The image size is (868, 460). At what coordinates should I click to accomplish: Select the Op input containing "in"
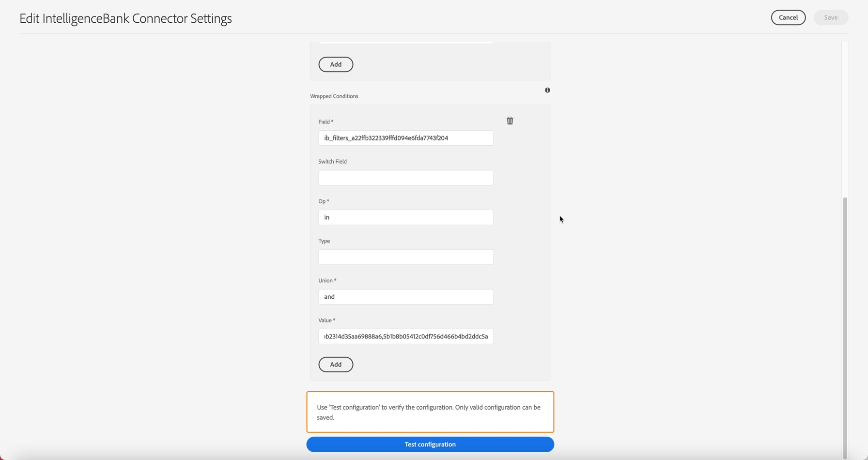pyautogui.click(x=406, y=217)
